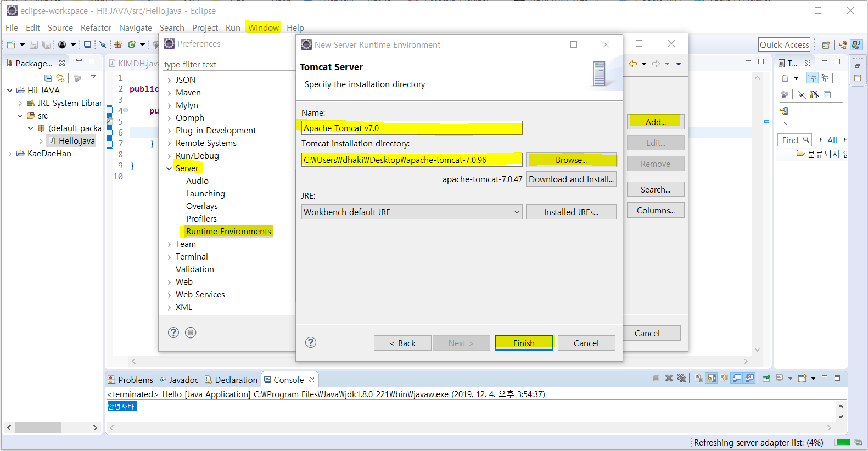This screenshot has height=451, width=868.
Task: Click the record-shaped icon in Preferences dialog
Action: pos(191,332)
